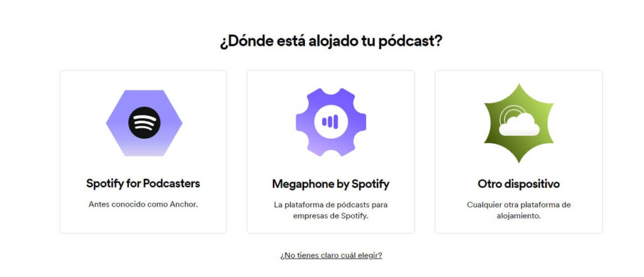
Task: Click 'La plataforma de pódcasts para empresas' text
Action: point(331,210)
